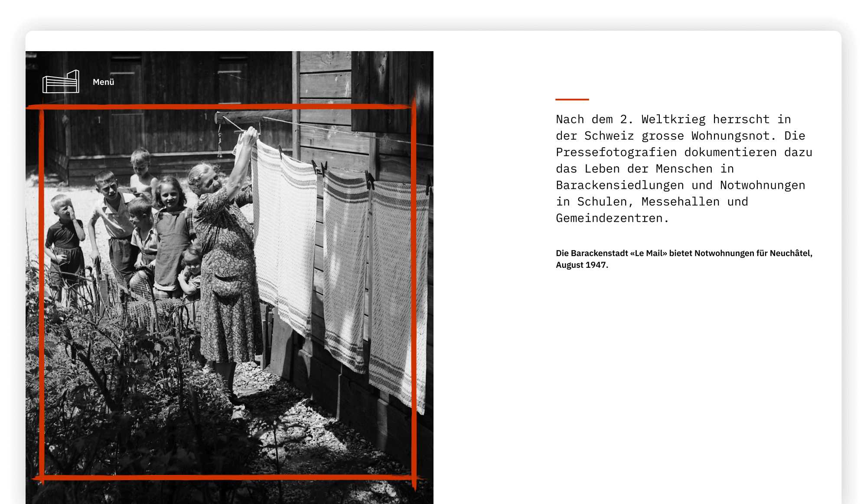Screen dimensions: 867x504
Task: Click the smiling girl in the photograph
Action: click(172, 234)
